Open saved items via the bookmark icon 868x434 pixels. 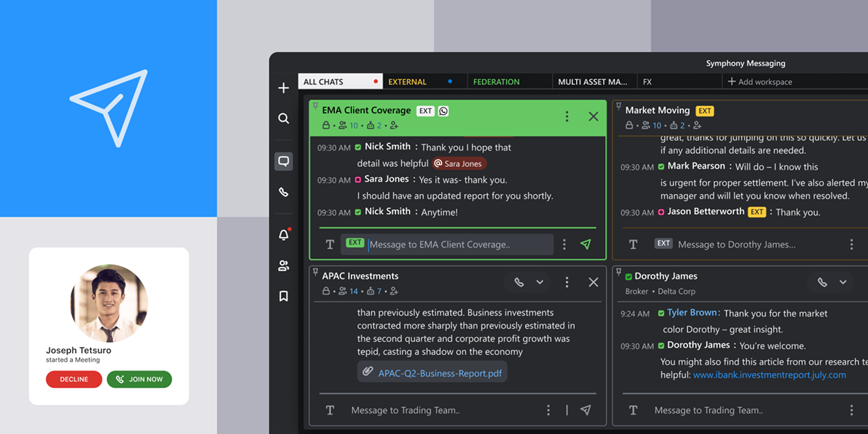[x=283, y=295]
